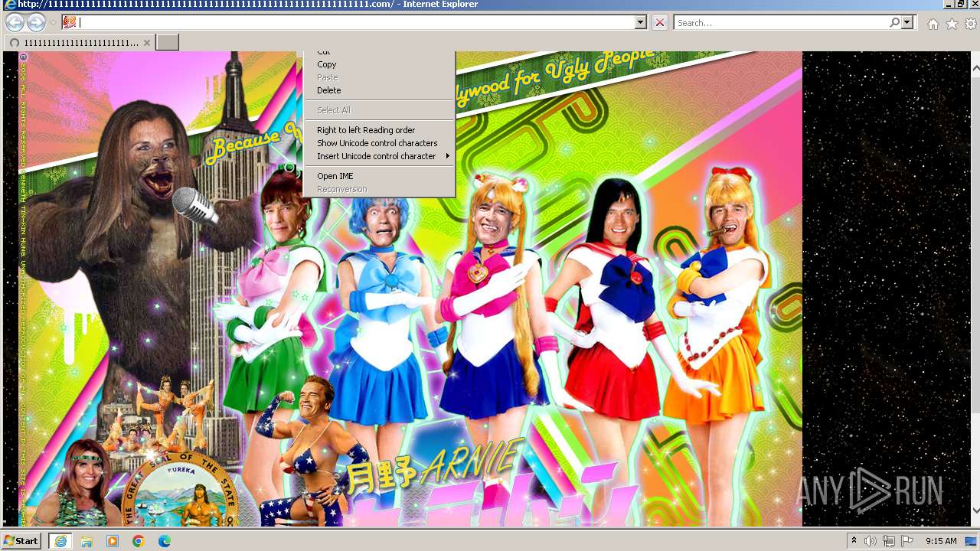Open Action Center flag icon

907,541
